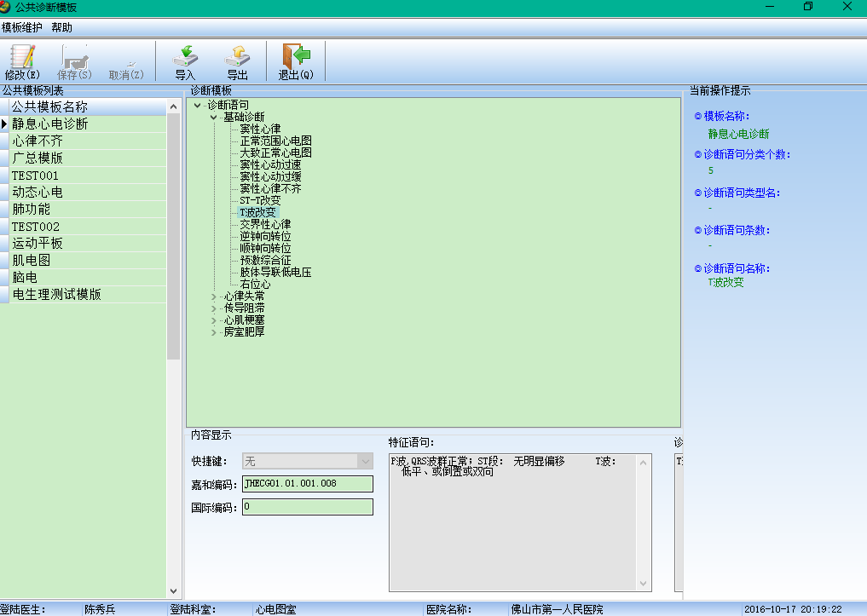This screenshot has height=616, width=867.
Task: Click the 导入 import icon
Action: pyautogui.click(x=185, y=57)
